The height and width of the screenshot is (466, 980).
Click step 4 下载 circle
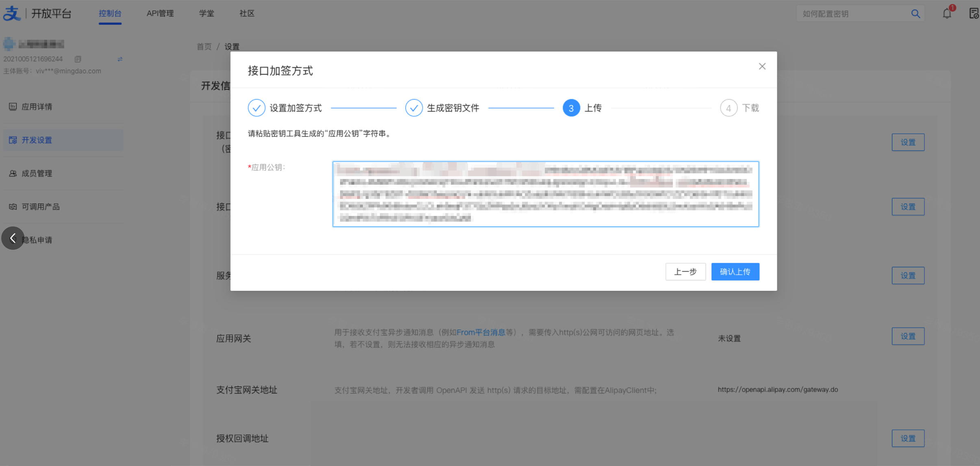pyautogui.click(x=728, y=108)
